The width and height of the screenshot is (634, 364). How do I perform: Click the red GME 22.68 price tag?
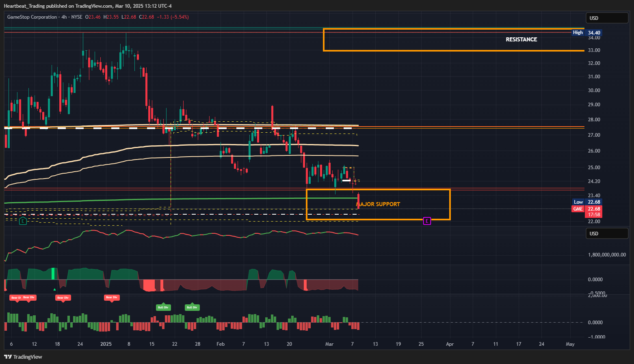click(586, 209)
